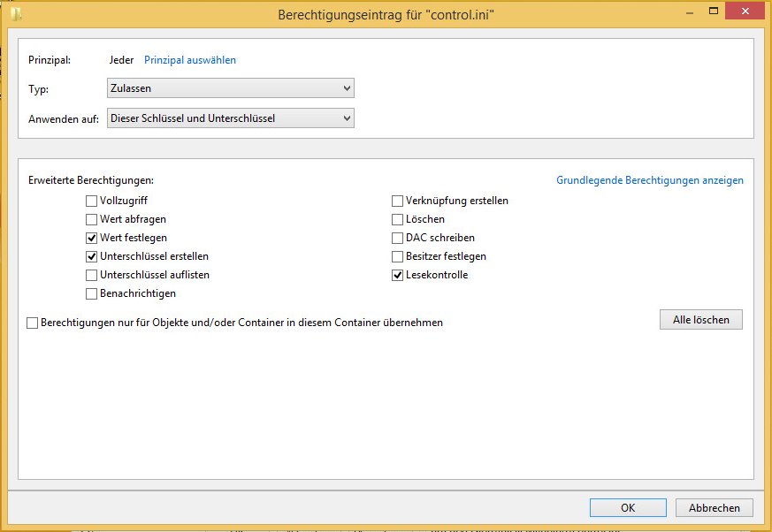Confirm the dialog with OK

point(627,507)
